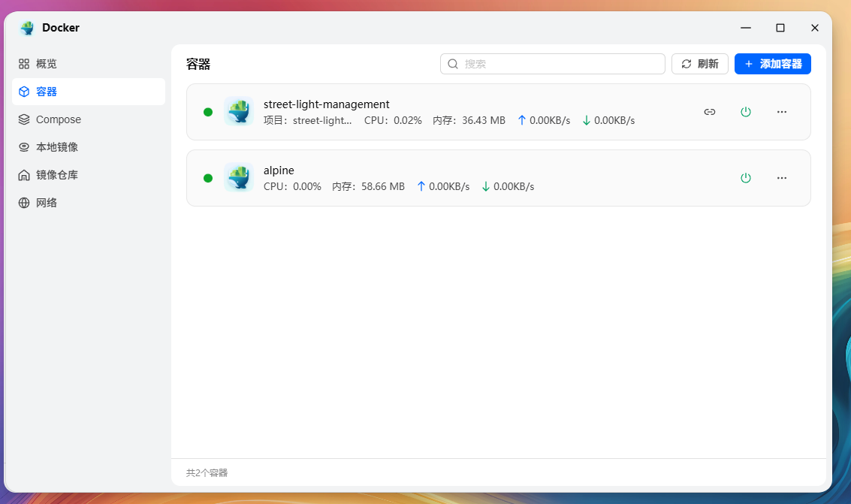Screen dimensions: 851x504
Task: Open the 镜像仓库 (Image Registry) section
Action: (52, 174)
